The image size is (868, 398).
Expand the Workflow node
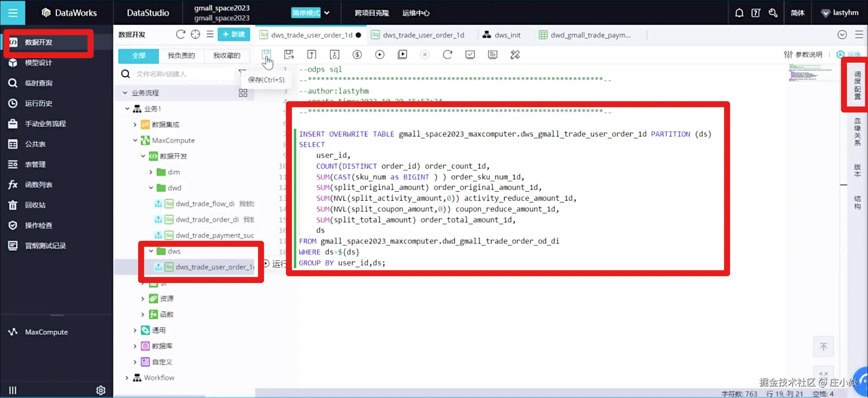click(x=127, y=378)
